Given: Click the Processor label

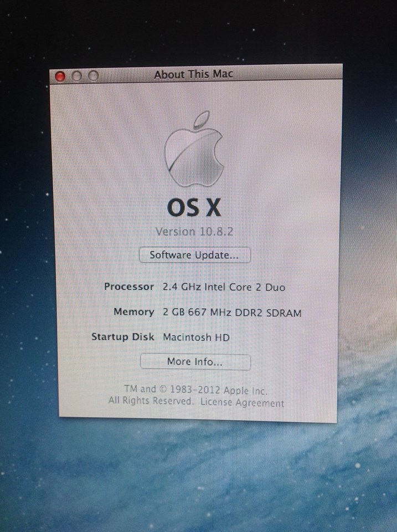Looking at the screenshot, I should click(x=129, y=287).
